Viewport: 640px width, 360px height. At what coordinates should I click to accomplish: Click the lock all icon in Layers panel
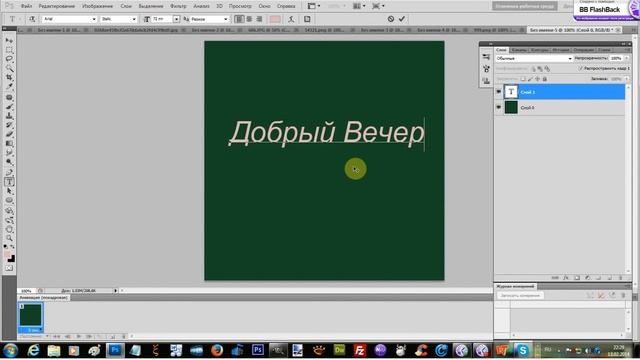(544, 79)
